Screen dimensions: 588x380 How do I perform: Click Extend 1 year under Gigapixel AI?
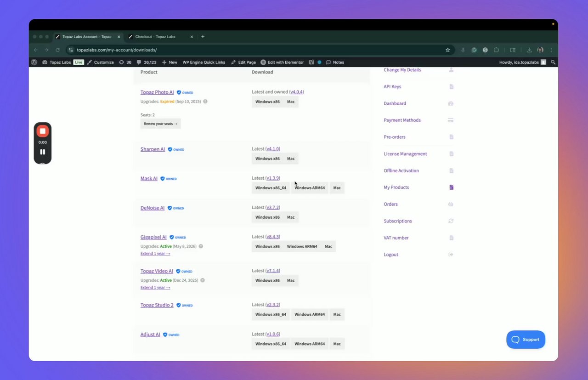(x=155, y=254)
